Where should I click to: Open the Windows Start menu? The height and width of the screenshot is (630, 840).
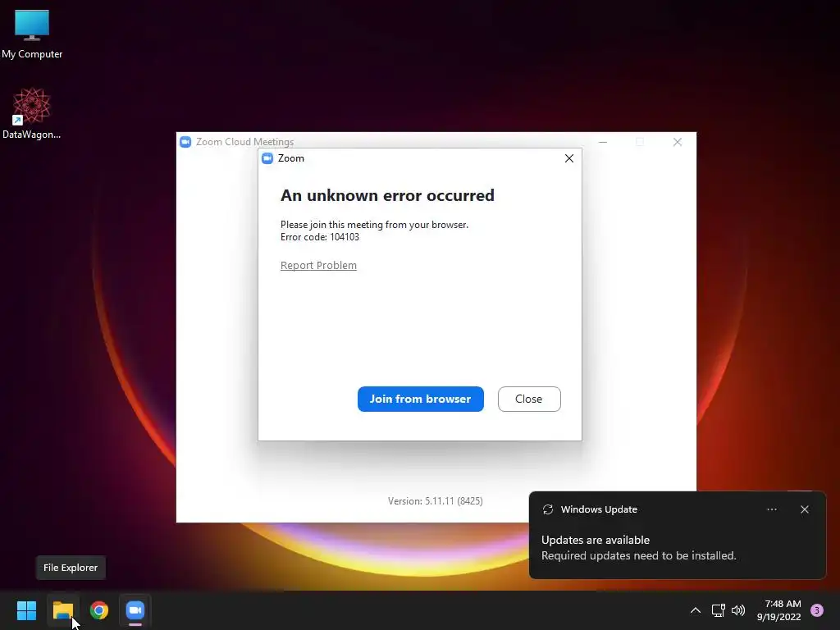click(26, 610)
